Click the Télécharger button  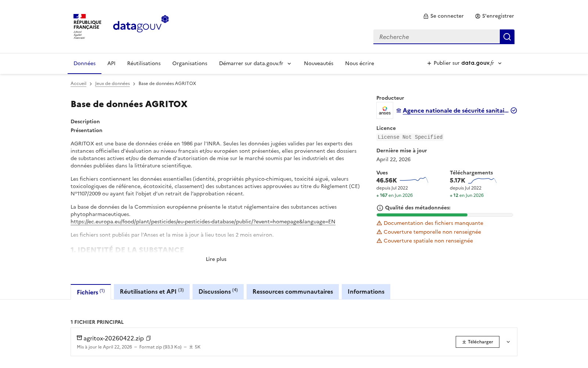click(477, 342)
